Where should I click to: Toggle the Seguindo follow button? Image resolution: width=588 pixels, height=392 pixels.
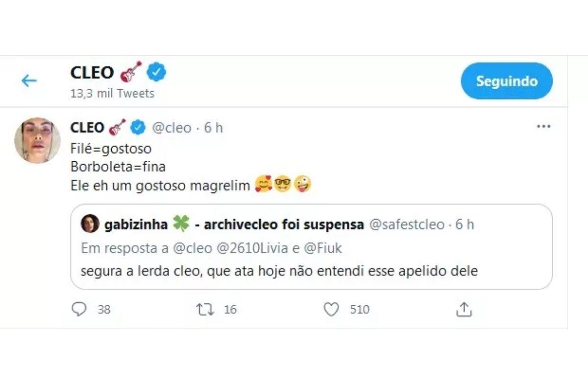507,81
